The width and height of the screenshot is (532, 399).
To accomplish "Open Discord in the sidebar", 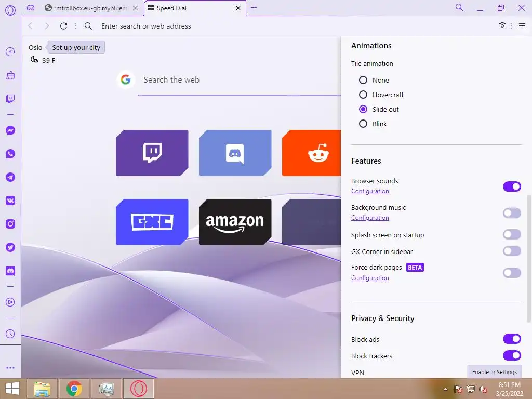I will tap(10, 271).
